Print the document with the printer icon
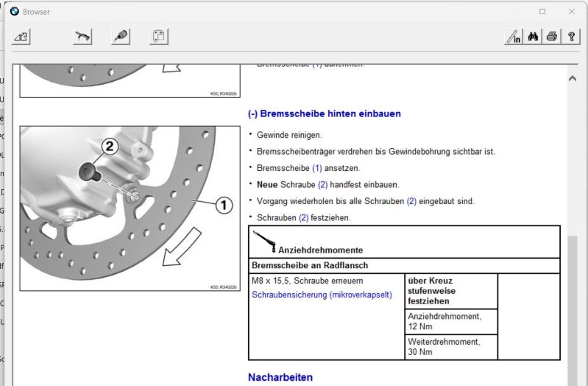Viewport: 588px width, 386px height. point(552,36)
